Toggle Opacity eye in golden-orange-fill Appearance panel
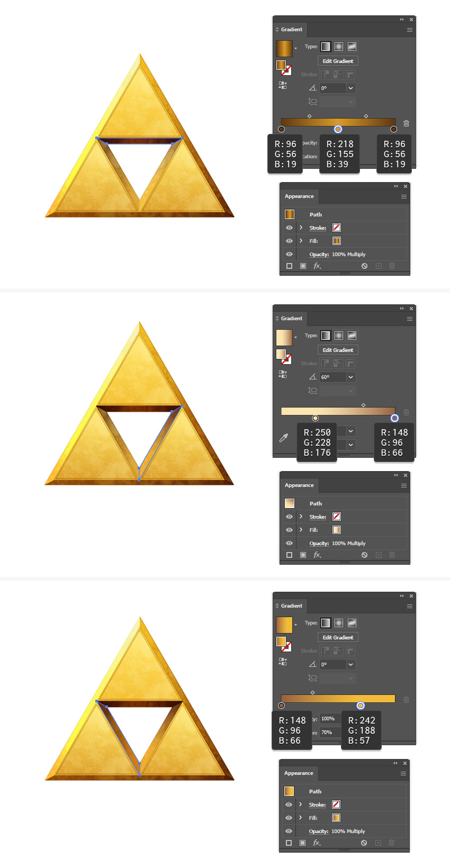The height and width of the screenshot is (868, 450). coord(289,831)
